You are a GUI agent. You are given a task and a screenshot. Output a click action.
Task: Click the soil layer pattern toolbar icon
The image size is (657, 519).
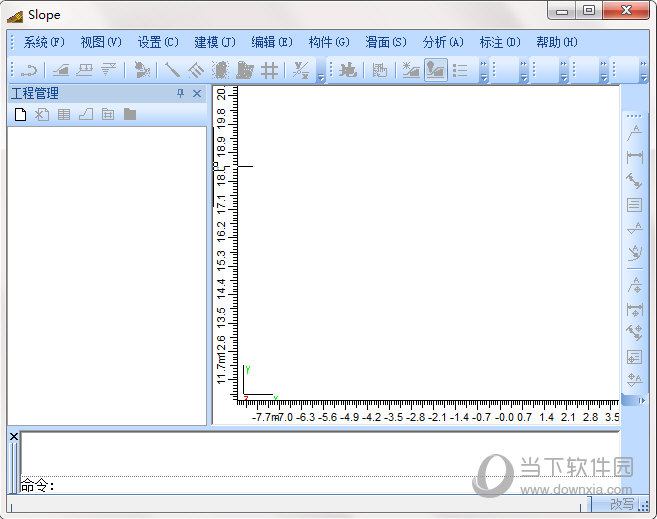pyautogui.click(x=380, y=70)
